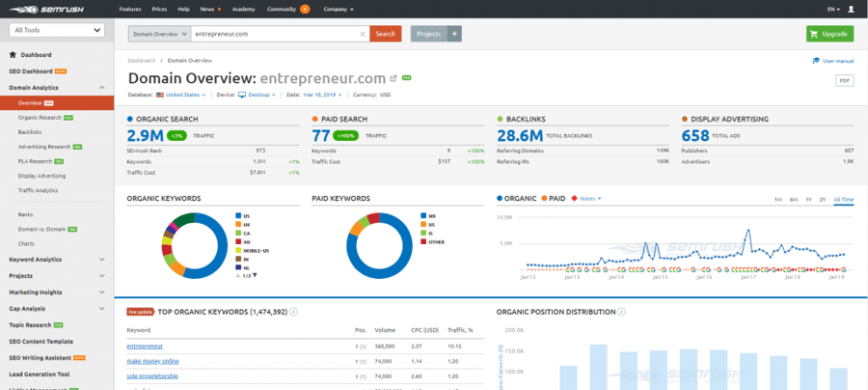Viewport: 868px width, 390px height.
Task: Click the Dashboard home icon
Action: pyautogui.click(x=13, y=55)
